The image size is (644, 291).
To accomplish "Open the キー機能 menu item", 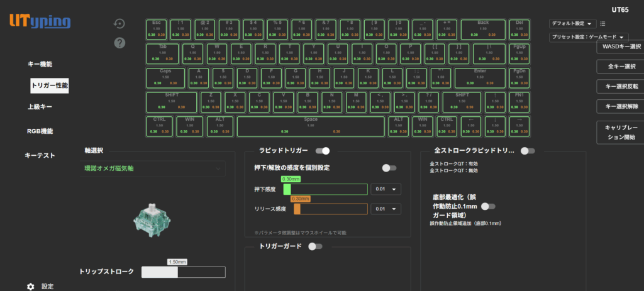I will pyautogui.click(x=40, y=64).
